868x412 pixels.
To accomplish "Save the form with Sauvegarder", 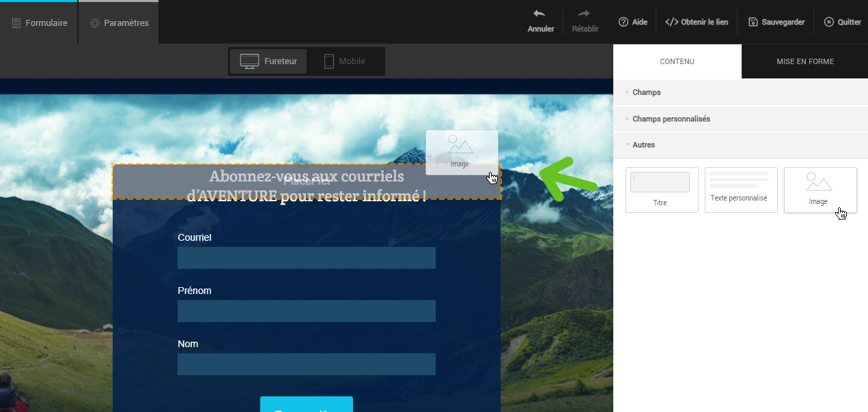I will 776,22.
